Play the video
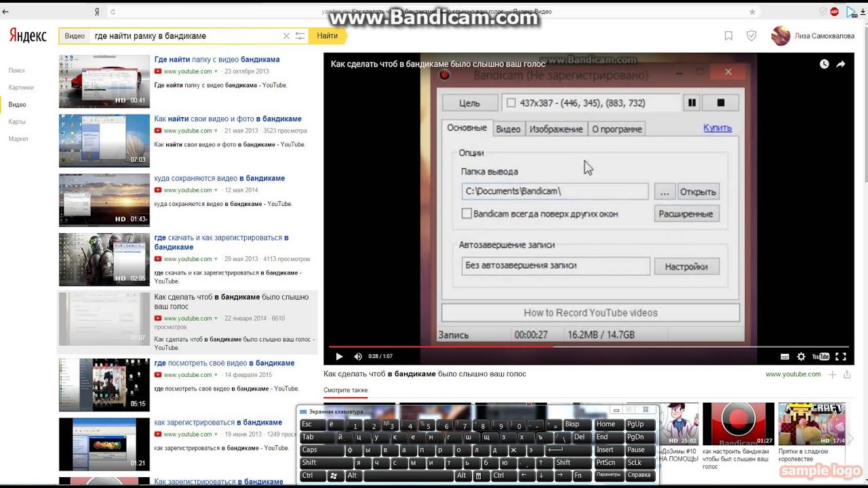868x488 pixels. click(x=339, y=357)
